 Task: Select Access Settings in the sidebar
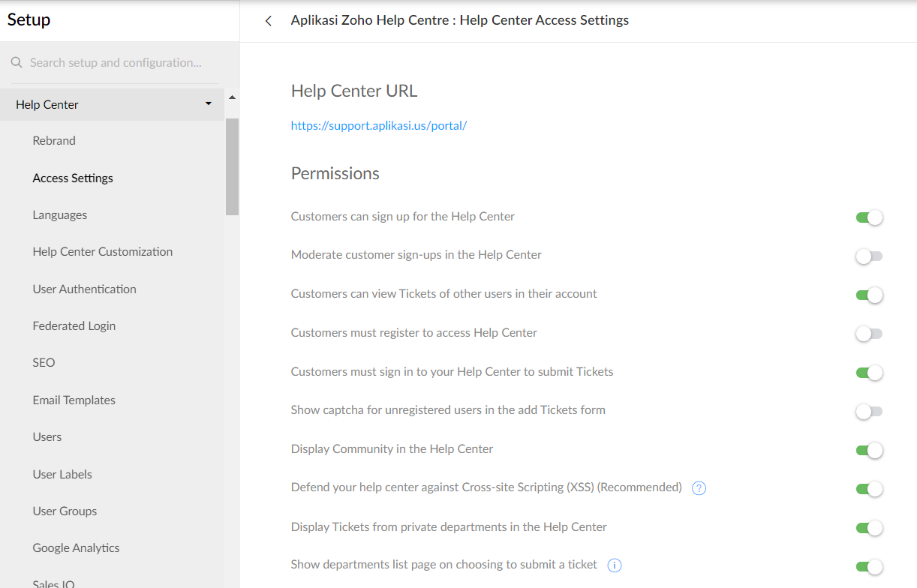tap(73, 178)
